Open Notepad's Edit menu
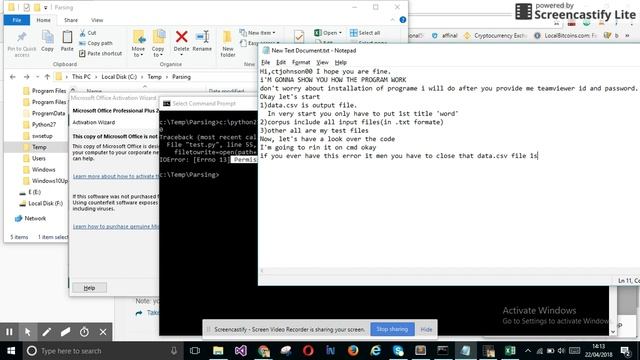Viewport: 640px width, 360px height. pos(281,62)
